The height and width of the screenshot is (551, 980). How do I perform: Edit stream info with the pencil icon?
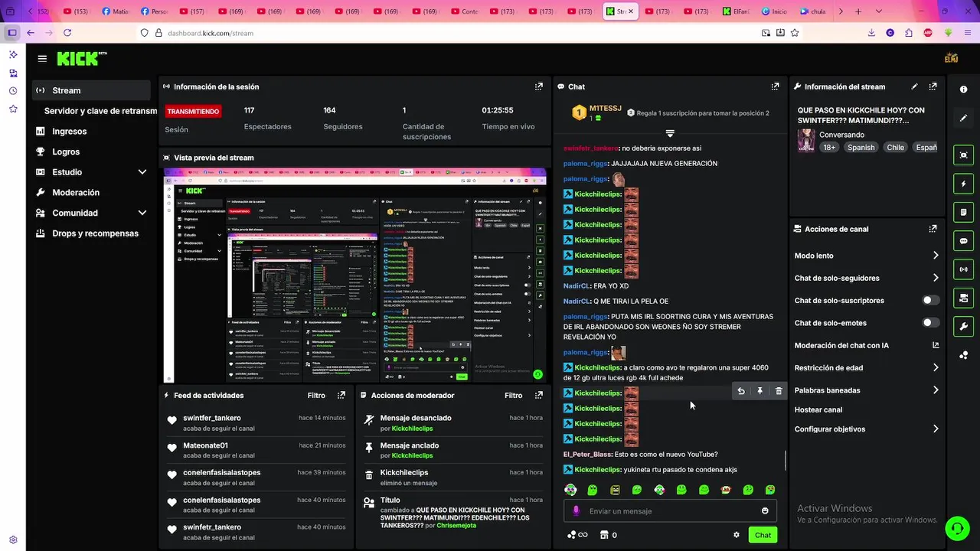(914, 87)
